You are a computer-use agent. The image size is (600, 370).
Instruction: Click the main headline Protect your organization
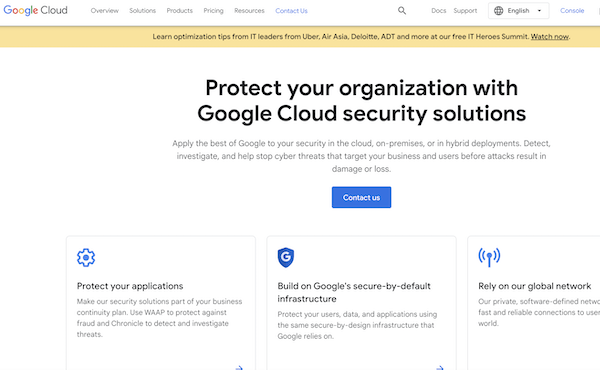point(362,101)
